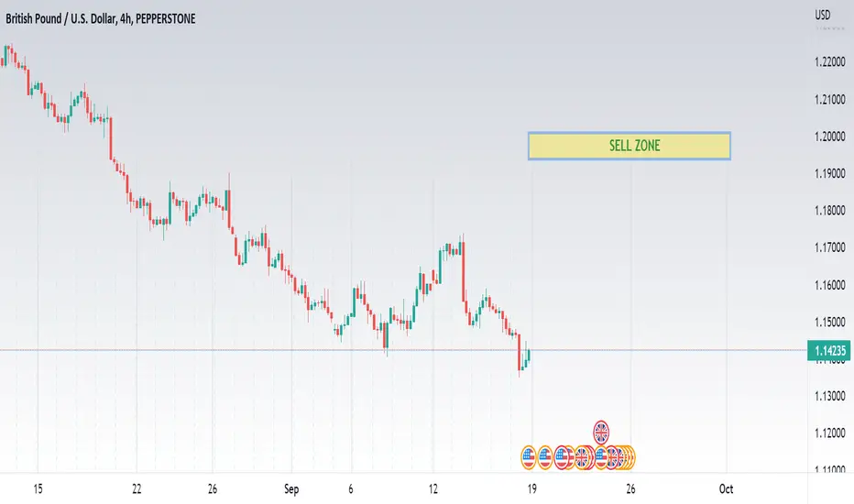Open the USD currency selector on the price axis
Screen dimensions: 854x504
coord(823,15)
